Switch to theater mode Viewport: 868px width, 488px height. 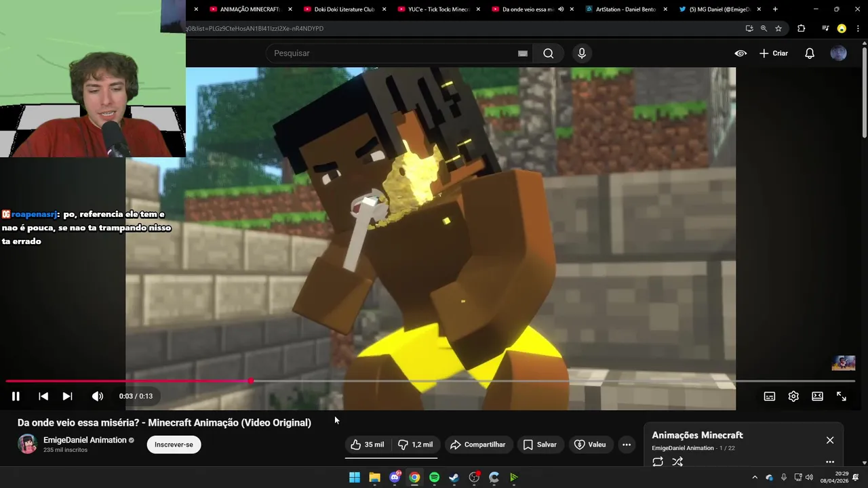point(818,396)
